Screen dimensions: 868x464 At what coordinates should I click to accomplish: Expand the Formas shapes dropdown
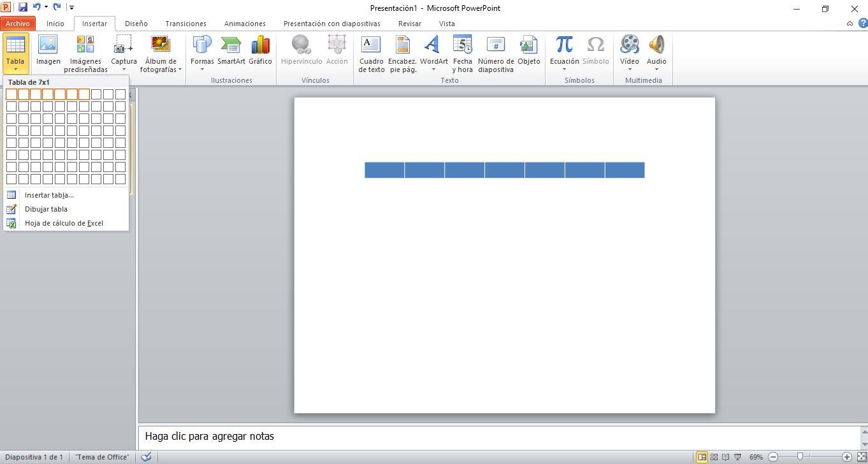pos(202,69)
